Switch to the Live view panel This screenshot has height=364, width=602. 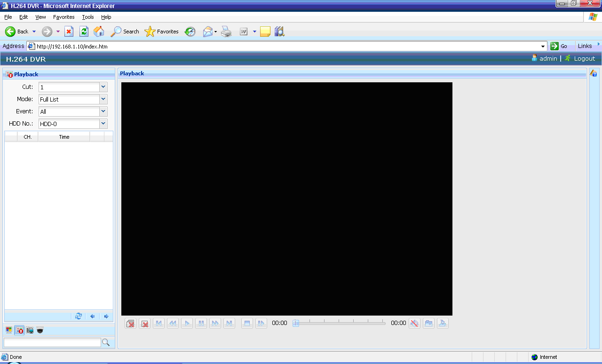point(9,331)
